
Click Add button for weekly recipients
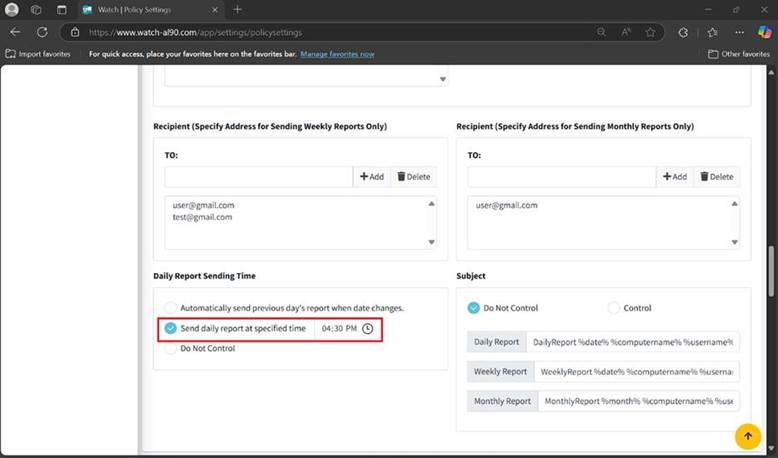pyautogui.click(x=371, y=176)
